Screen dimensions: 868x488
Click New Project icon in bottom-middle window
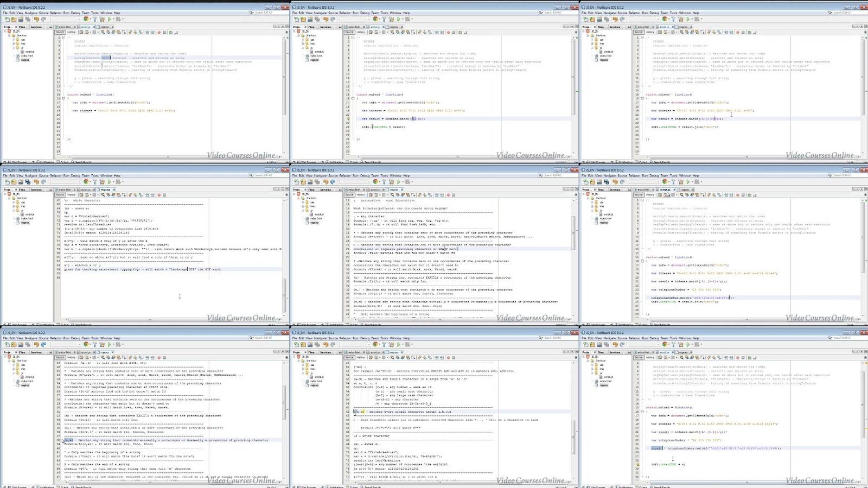(303, 345)
